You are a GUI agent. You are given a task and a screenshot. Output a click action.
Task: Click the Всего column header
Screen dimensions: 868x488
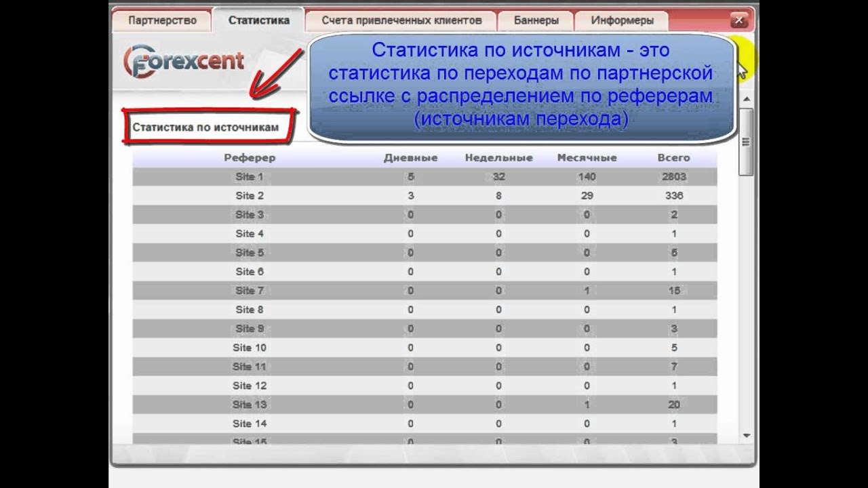tap(673, 158)
